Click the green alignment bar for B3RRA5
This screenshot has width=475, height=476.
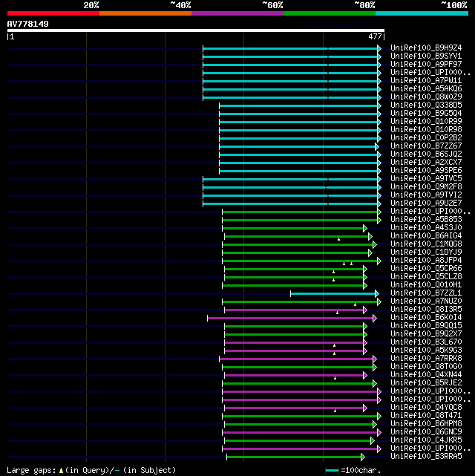(294, 457)
